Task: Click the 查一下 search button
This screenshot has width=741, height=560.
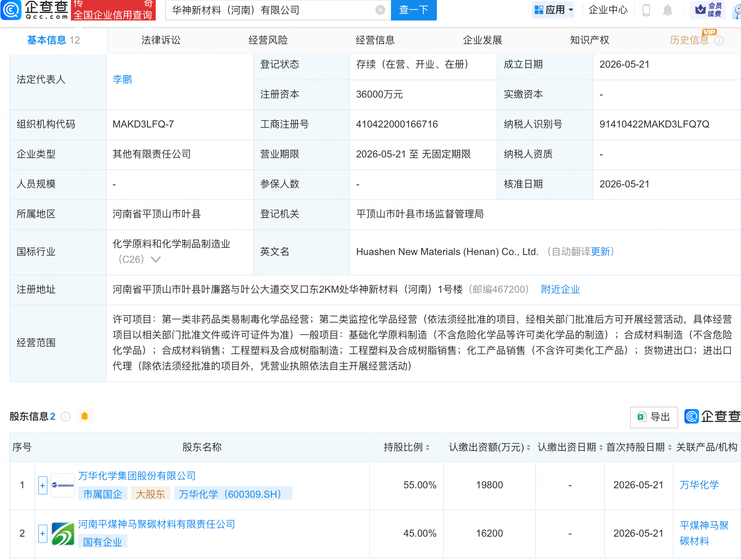Action: tap(414, 10)
